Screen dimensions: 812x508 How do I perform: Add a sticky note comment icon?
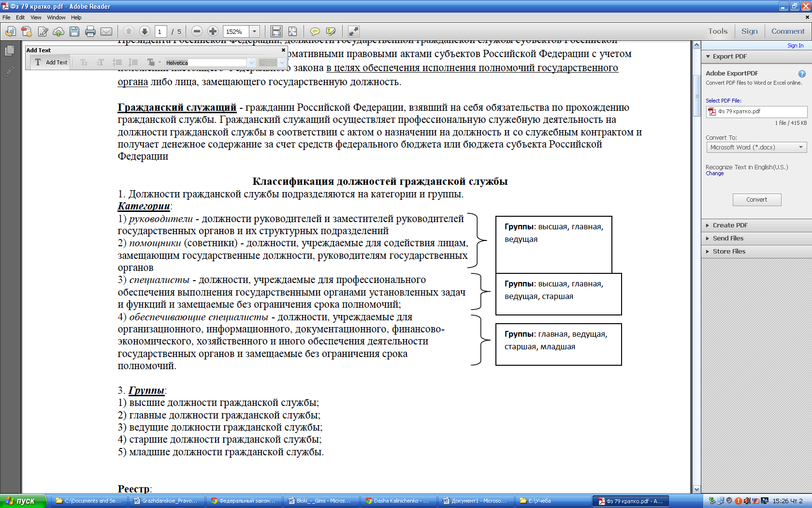pyautogui.click(x=315, y=31)
